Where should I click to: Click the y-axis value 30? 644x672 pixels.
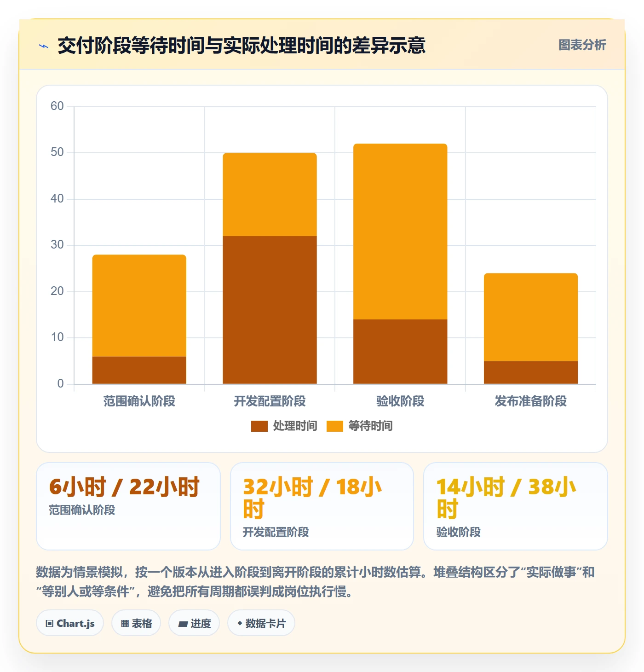pos(57,245)
